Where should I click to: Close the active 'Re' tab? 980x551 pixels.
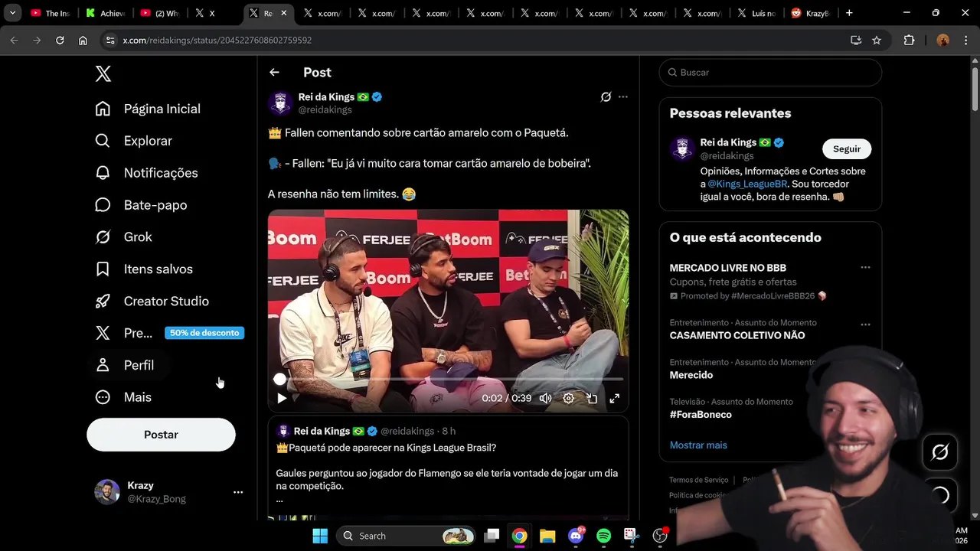283,13
